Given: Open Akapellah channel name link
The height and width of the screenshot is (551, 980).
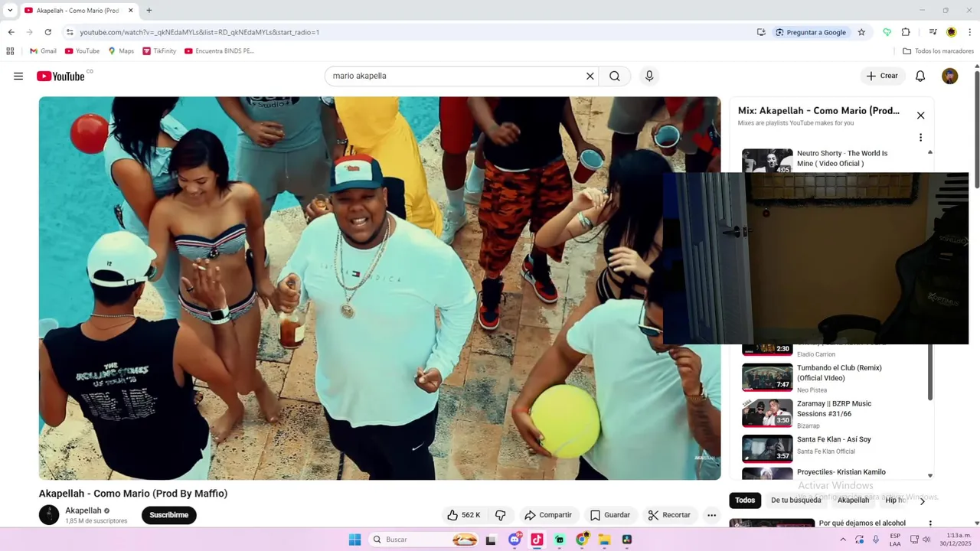Looking at the screenshot, I should click(x=83, y=510).
